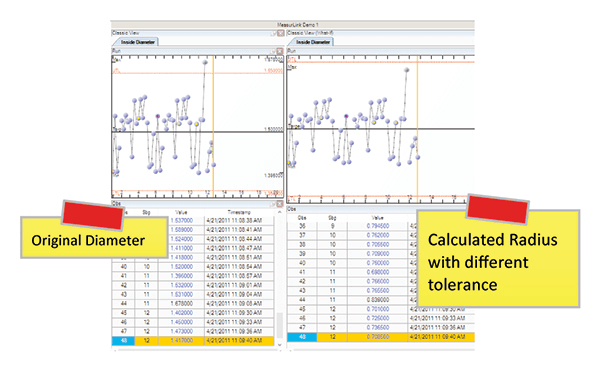Click the Value column header in right table
Viewport: 600px width, 369px height.
pos(377,217)
